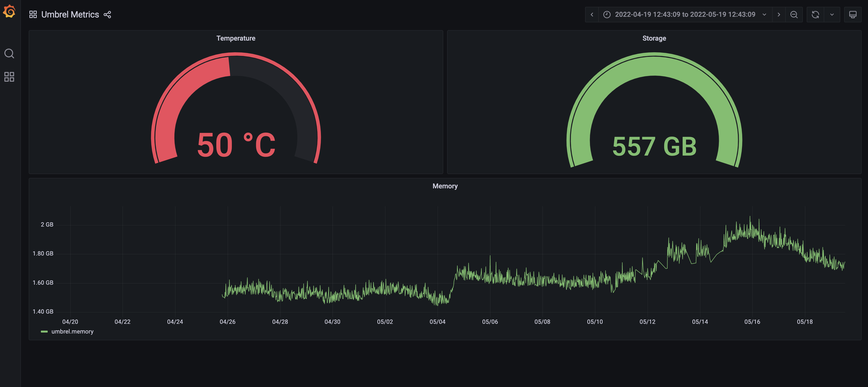This screenshot has width=868, height=387.
Task: Click the 557 GB storage gauge value
Action: 654,147
